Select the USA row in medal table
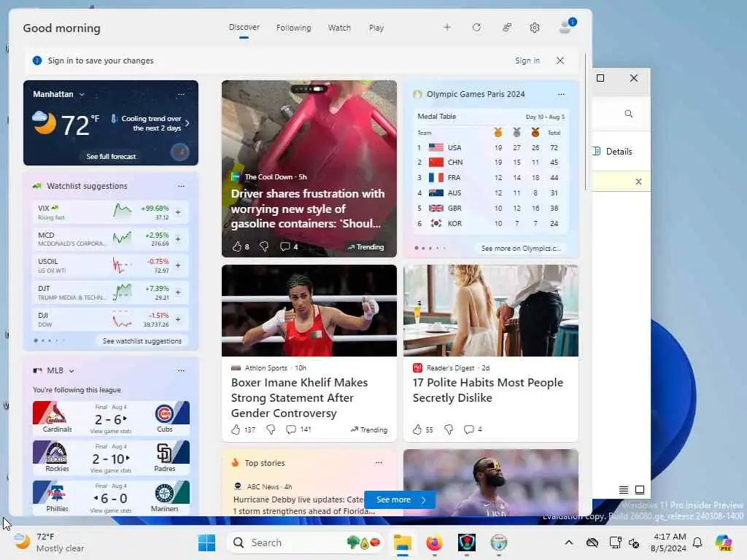Viewport: 747px width, 560px height. 490,147
